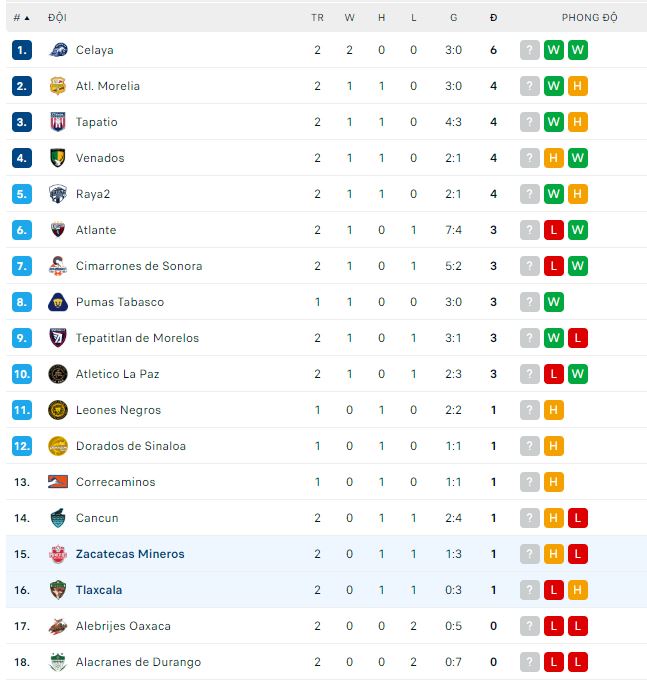This screenshot has width=647, height=680.
Task: Click the Atl. Morelia team crest
Action: pos(58,86)
